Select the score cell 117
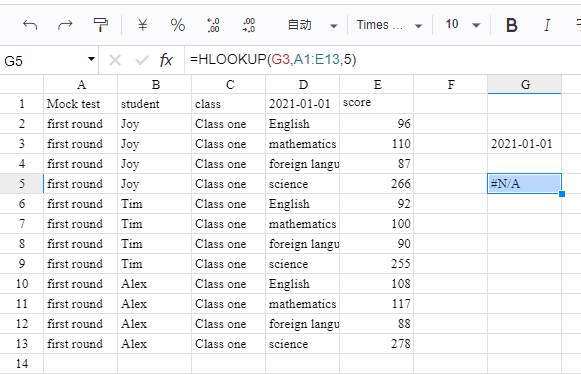 pos(377,304)
